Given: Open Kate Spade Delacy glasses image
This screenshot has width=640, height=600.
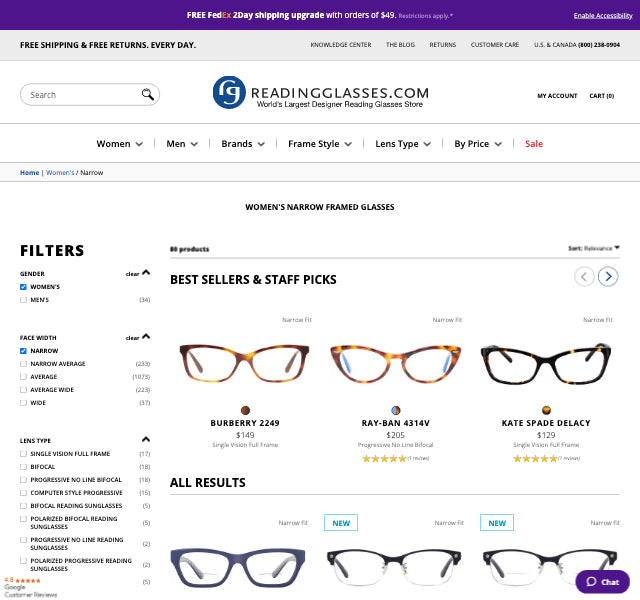Looking at the screenshot, I should (x=546, y=364).
